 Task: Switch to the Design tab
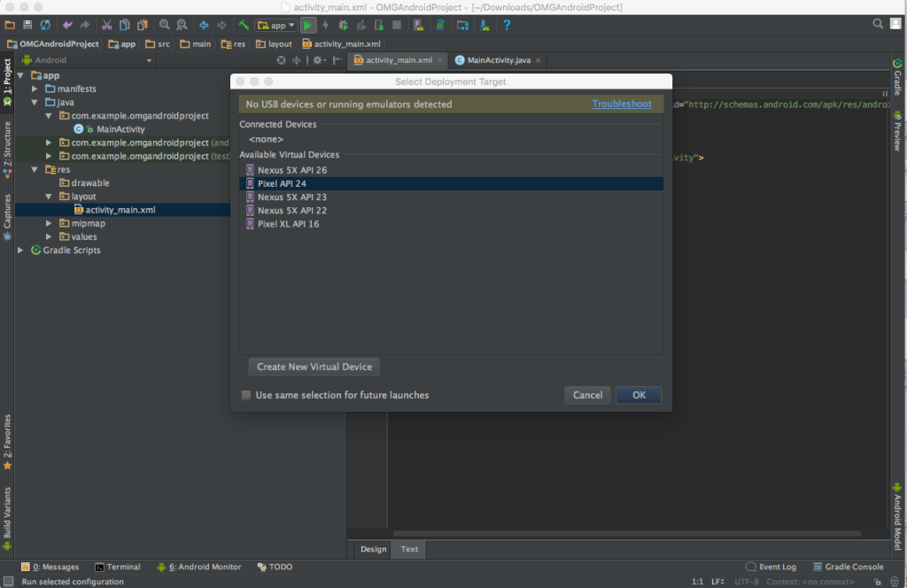pyautogui.click(x=373, y=549)
